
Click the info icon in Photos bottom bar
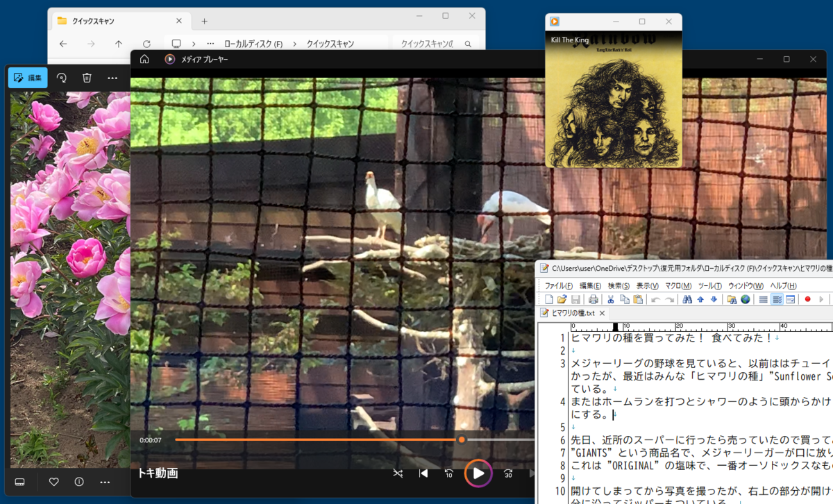point(79,482)
